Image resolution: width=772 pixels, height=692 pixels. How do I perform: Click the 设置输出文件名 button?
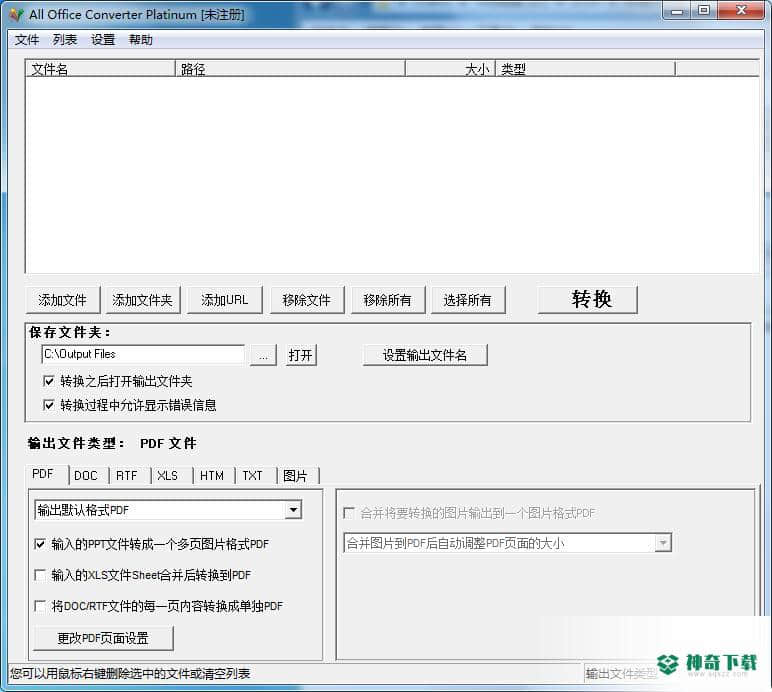(x=425, y=355)
